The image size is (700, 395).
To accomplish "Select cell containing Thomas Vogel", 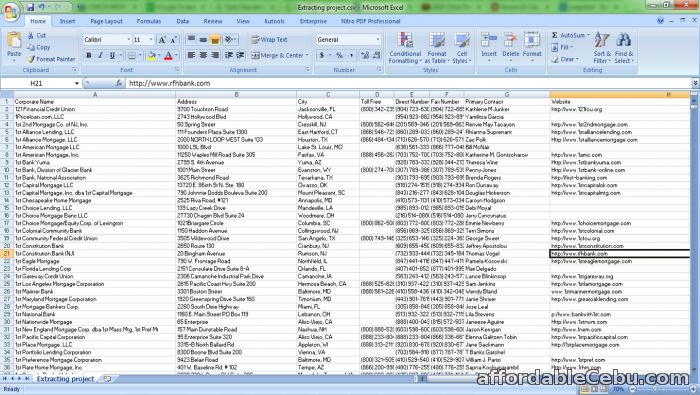I will click(507, 254).
